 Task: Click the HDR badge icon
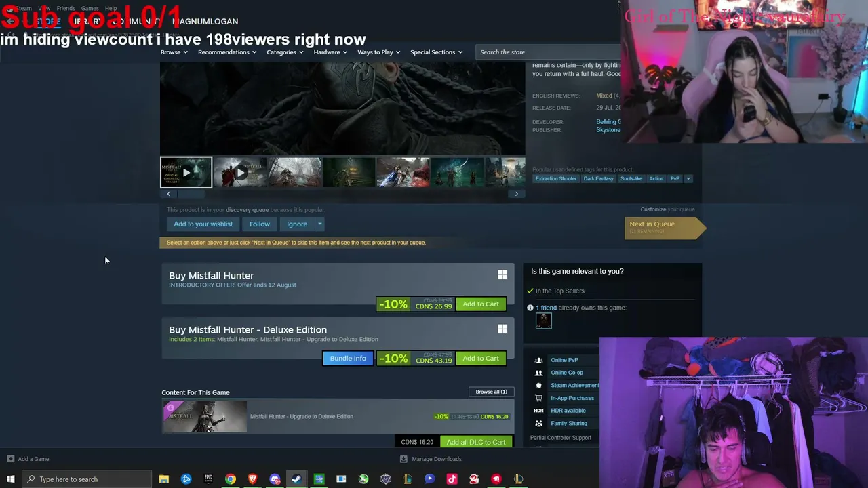(538, 411)
